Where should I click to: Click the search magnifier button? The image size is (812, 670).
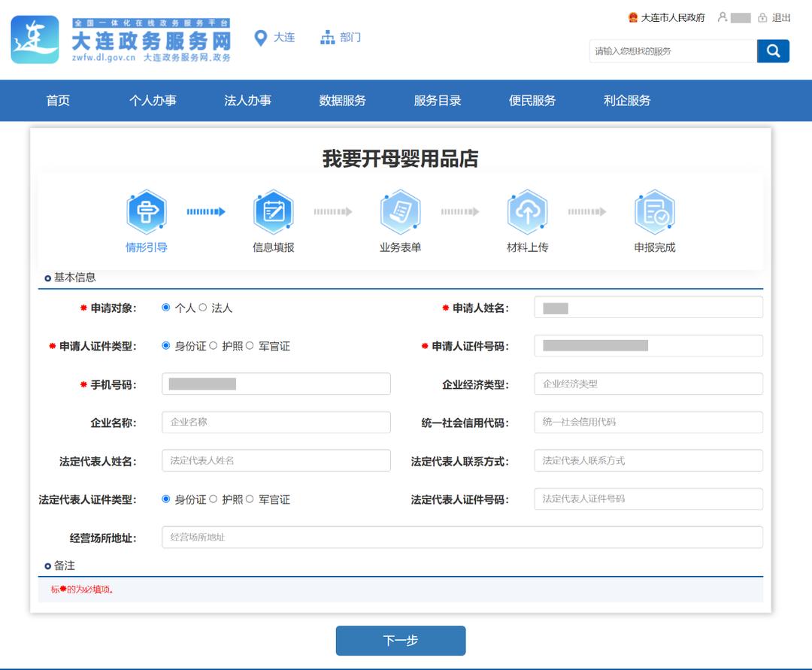[x=773, y=51]
